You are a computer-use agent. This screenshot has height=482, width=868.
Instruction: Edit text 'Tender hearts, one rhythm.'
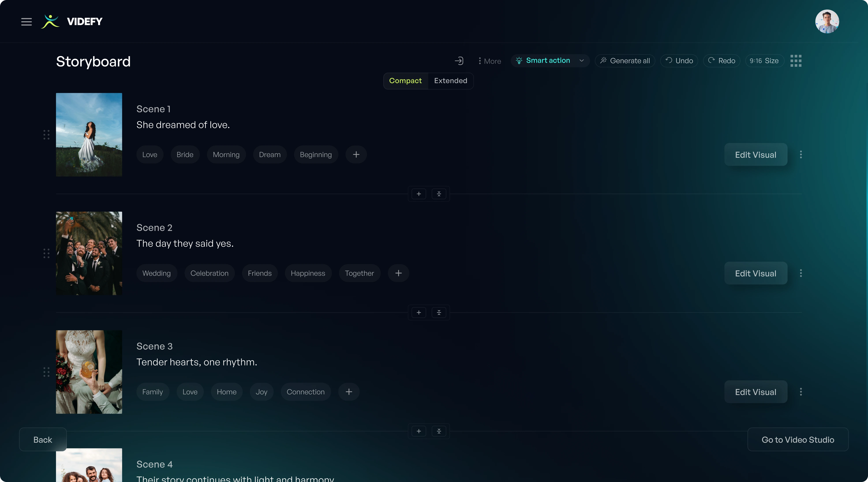coord(197,362)
